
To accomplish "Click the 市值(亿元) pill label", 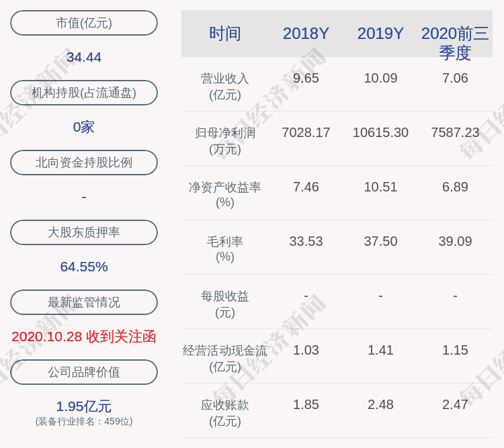I will (x=84, y=23).
